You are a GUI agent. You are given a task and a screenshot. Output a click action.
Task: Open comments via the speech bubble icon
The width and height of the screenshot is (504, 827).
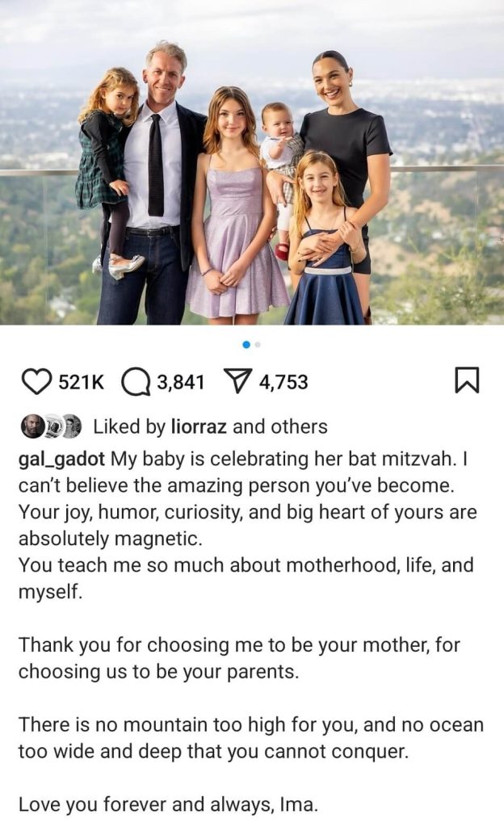[x=135, y=382]
